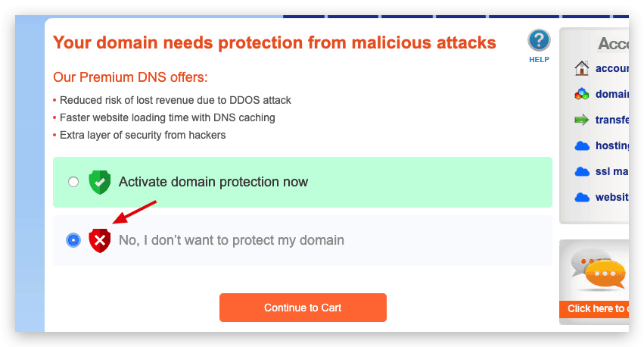The height and width of the screenshot is (347, 644).
Task: Select the No protection radio button
Action: click(x=73, y=240)
